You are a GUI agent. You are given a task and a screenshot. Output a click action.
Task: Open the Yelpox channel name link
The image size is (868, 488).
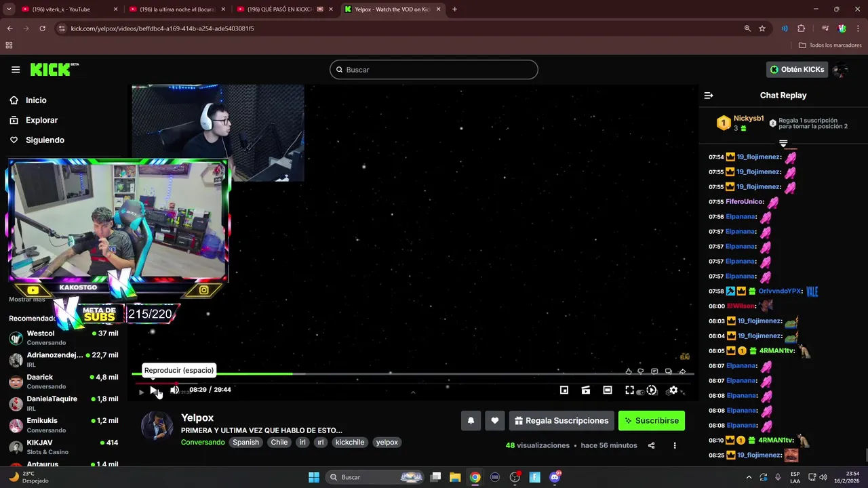[x=197, y=418]
